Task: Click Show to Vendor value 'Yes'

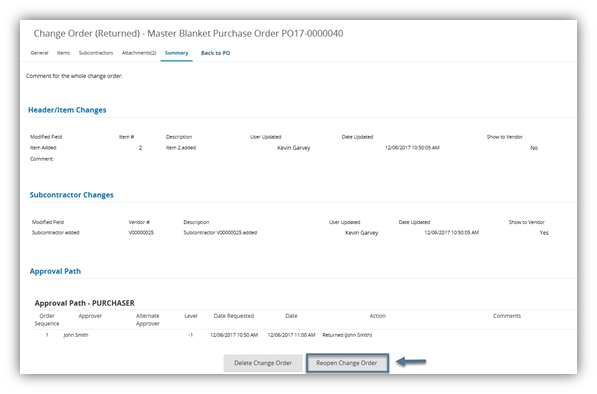Action: pos(544,233)
